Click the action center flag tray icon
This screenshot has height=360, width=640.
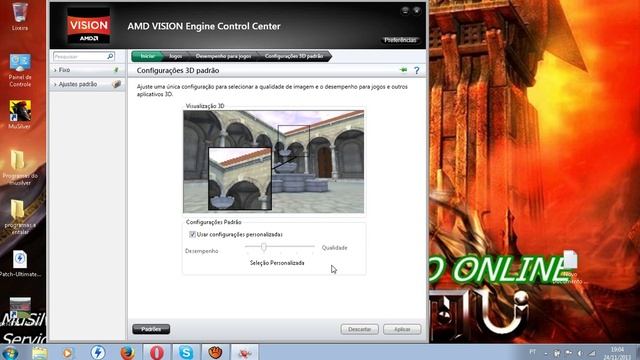tap(568, 353)
